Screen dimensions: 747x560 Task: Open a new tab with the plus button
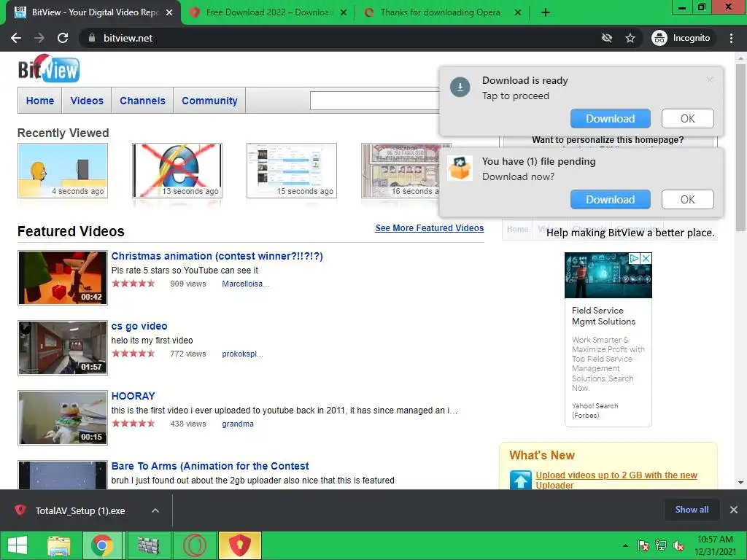pos(546,12)
